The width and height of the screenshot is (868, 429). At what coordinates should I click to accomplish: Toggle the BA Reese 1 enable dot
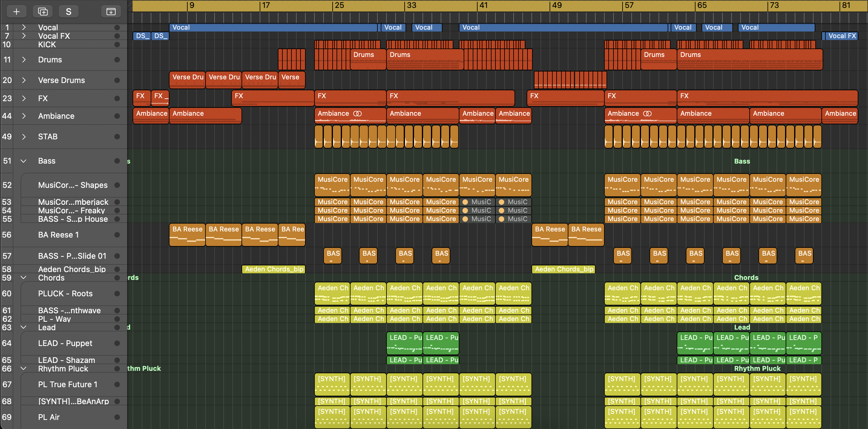pos(117,235)
